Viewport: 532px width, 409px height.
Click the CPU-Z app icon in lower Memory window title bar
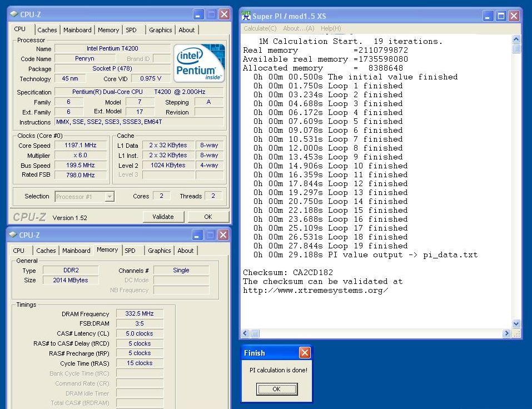click(x=13, y=235)
